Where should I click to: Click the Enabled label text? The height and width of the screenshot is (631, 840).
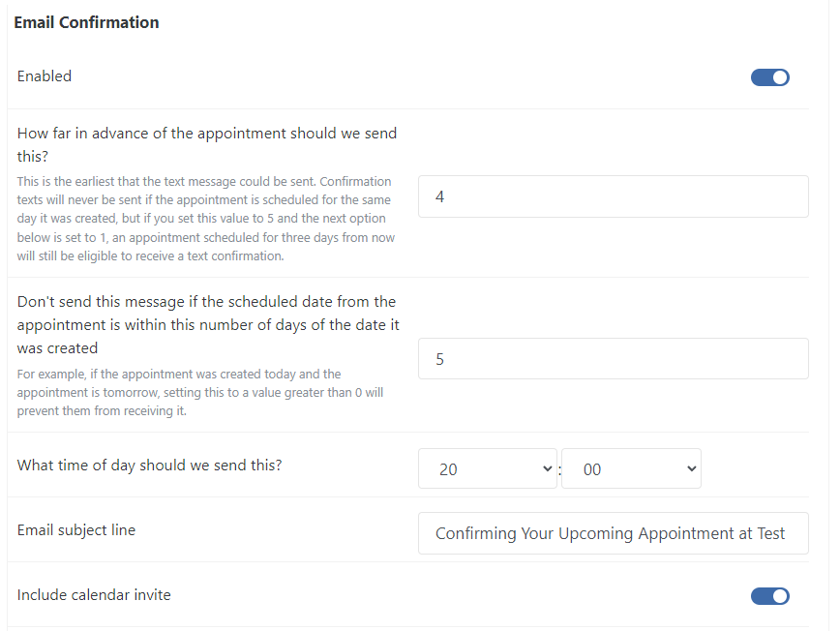44,75
